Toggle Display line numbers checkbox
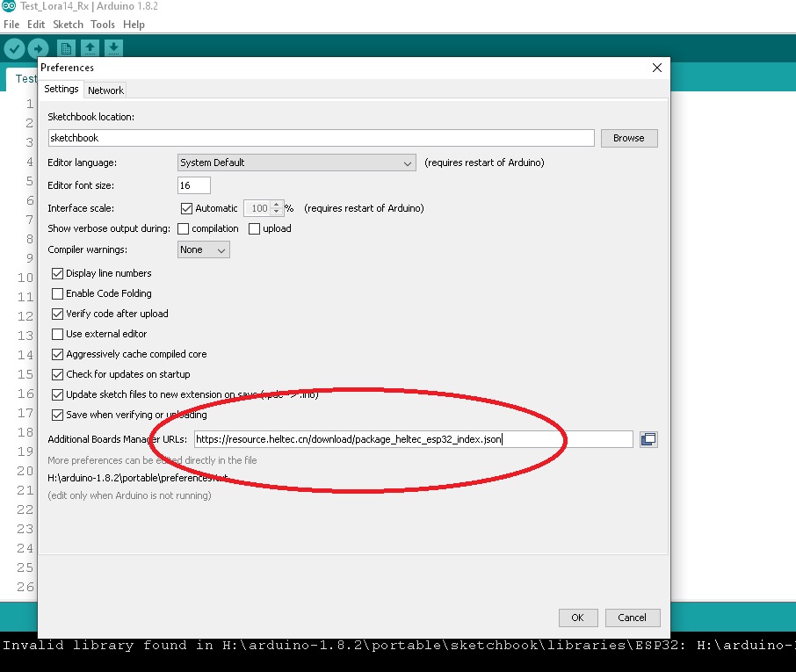 [x=57, y=273]
